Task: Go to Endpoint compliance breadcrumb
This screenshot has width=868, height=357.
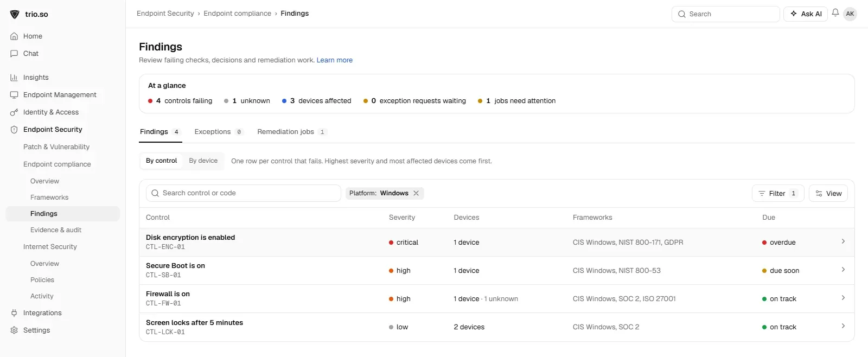Action: click(237, 14)
